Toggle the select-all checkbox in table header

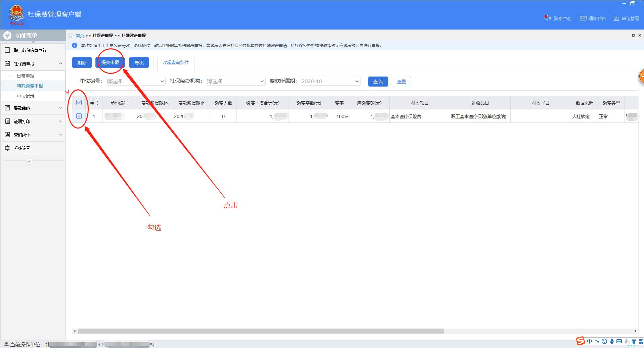tap(79, 103)
